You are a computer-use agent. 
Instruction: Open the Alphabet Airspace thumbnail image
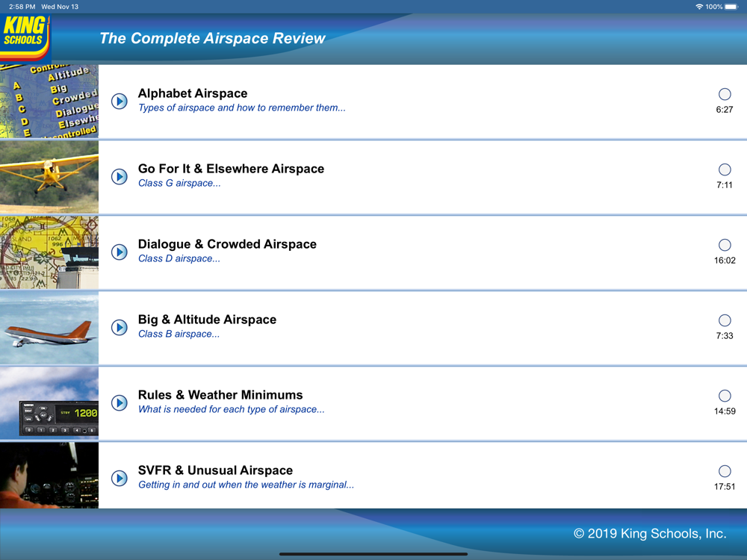tap(49, 102)
